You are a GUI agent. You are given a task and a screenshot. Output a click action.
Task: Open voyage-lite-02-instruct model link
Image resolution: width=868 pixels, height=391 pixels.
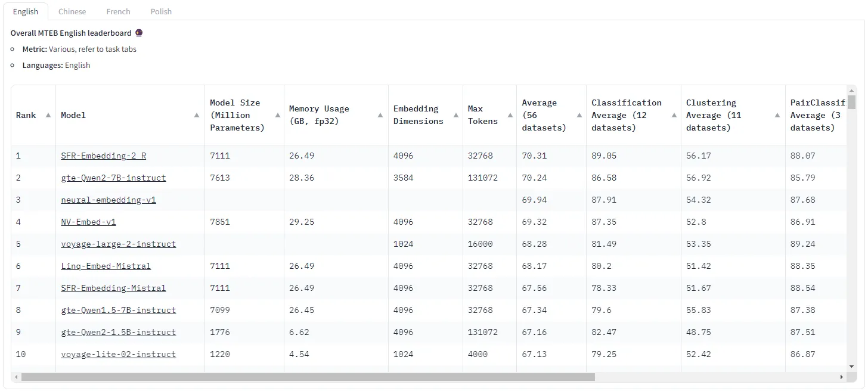coord(118,354)
